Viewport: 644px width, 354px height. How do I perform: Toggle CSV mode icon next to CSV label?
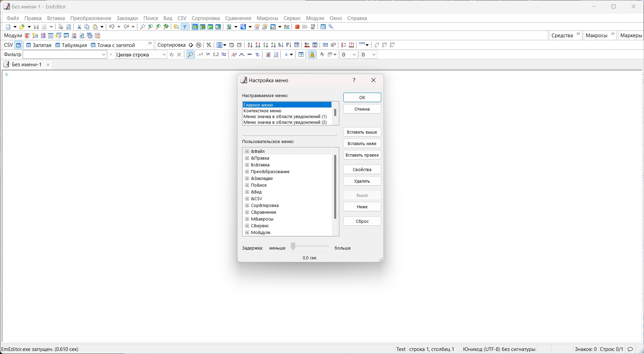pyautogui.click(x=19, y=45)
